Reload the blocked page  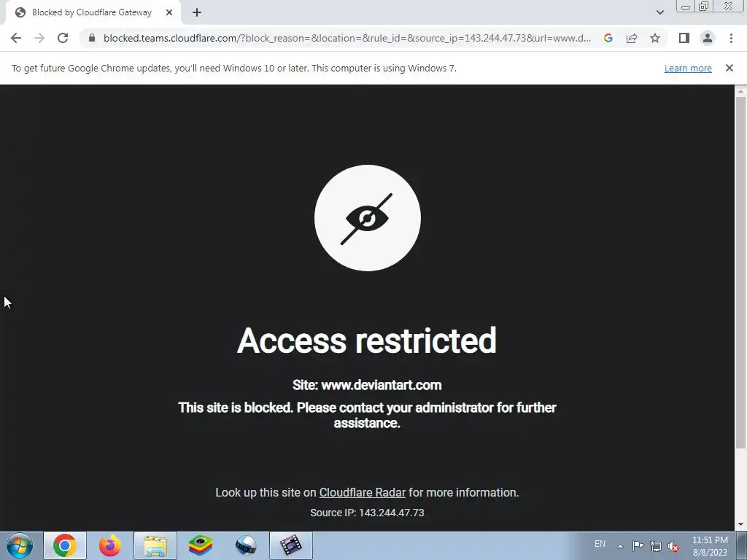pos(63,38)
